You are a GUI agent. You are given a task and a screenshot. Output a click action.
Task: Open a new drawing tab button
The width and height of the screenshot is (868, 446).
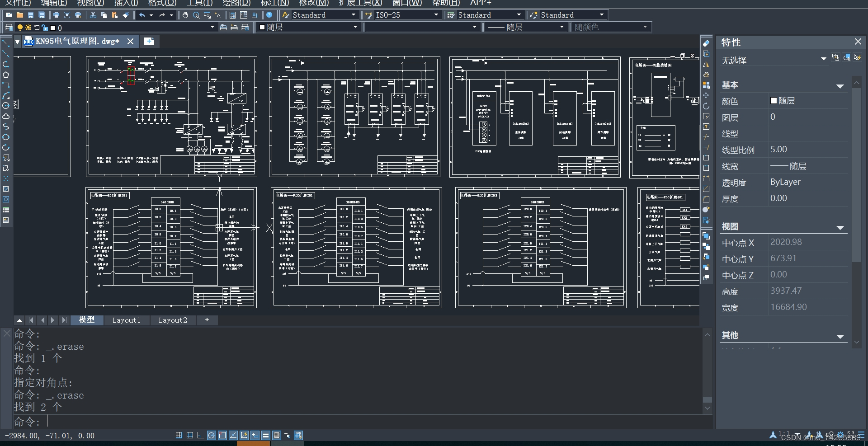click(149, 41)
